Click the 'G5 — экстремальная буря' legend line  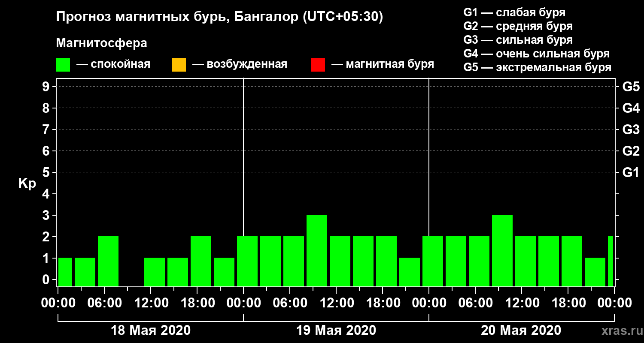click(x=538, y=68)
